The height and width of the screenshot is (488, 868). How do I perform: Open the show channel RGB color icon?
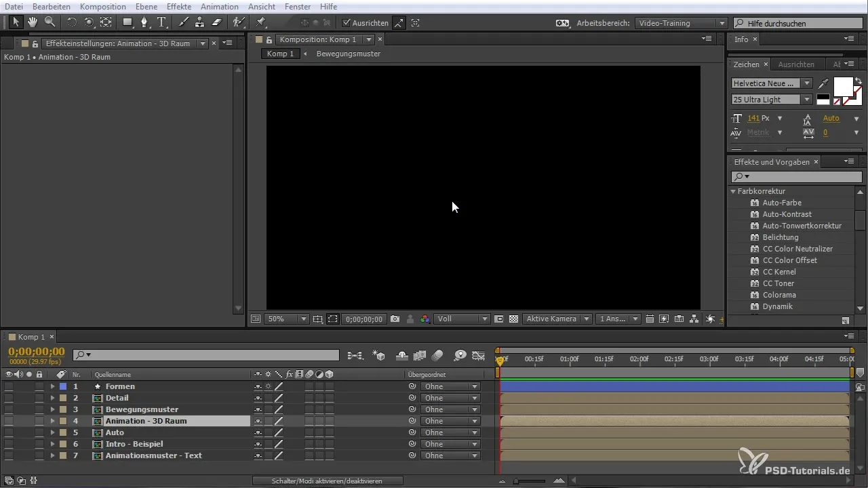pyautogui.click(x=425, y=319)
